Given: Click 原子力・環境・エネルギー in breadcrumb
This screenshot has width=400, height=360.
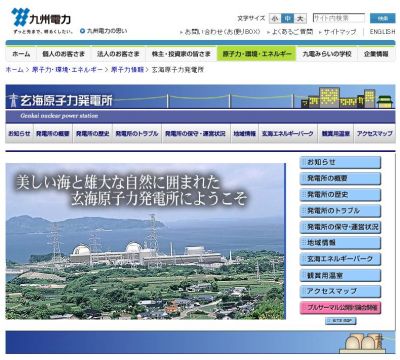Looking at the screenshot, I should click(67, 70).
